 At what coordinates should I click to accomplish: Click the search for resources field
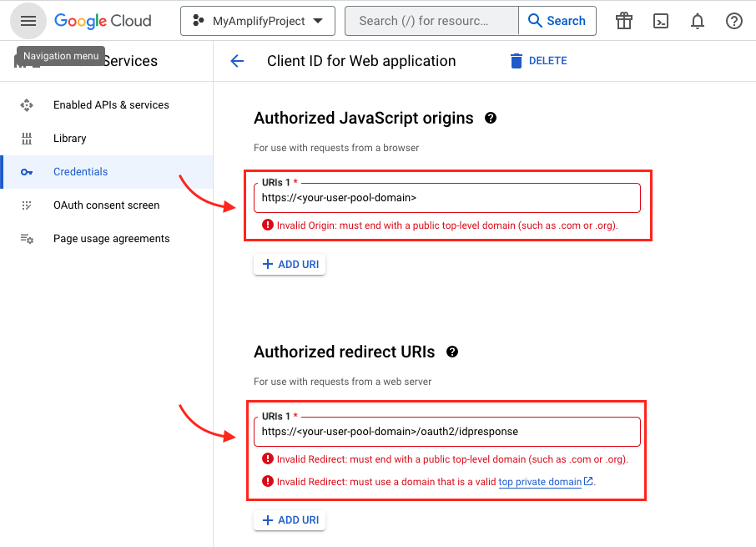pyautogui.click(x=431, y=21)
